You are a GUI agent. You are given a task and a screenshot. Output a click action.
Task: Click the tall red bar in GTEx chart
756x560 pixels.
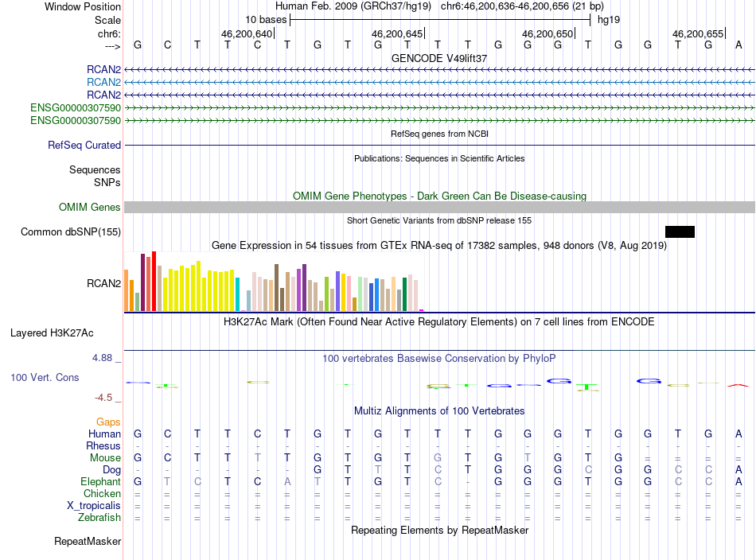click(x=154, y=281)
